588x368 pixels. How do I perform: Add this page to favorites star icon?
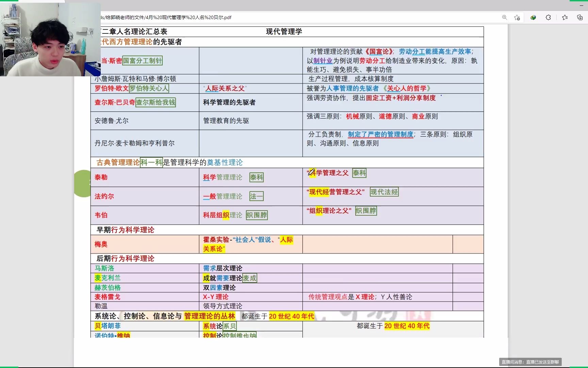517,17
